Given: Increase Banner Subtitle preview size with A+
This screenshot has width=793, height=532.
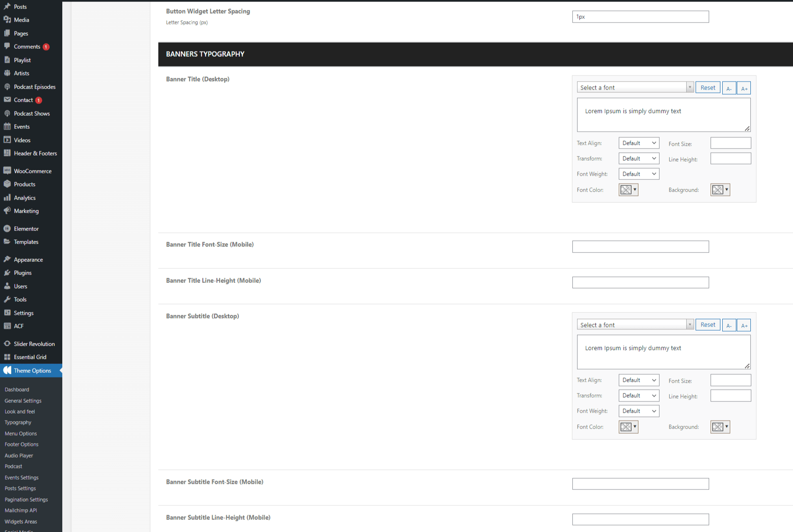Looking at the screenshot, I should 744,325.
